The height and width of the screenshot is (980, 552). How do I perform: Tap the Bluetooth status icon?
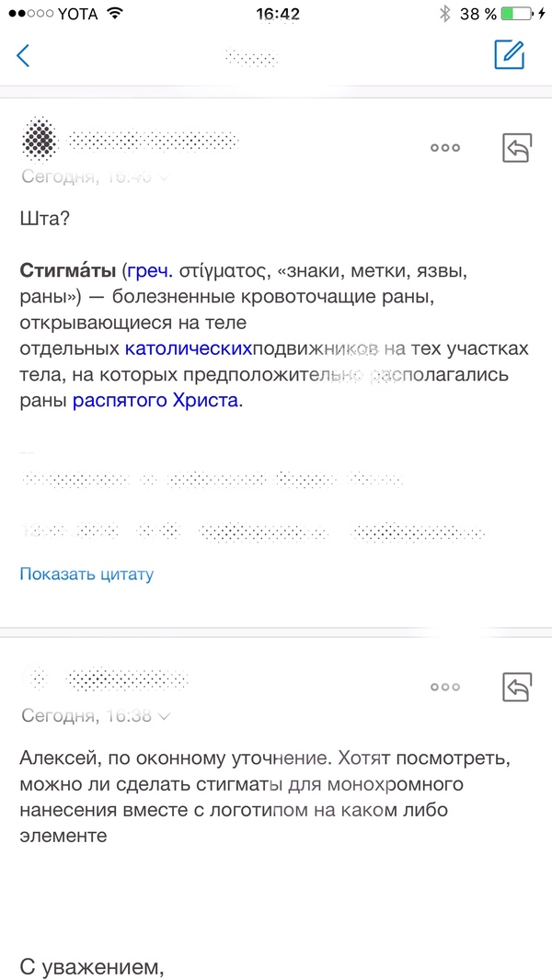tap(443, 14)
